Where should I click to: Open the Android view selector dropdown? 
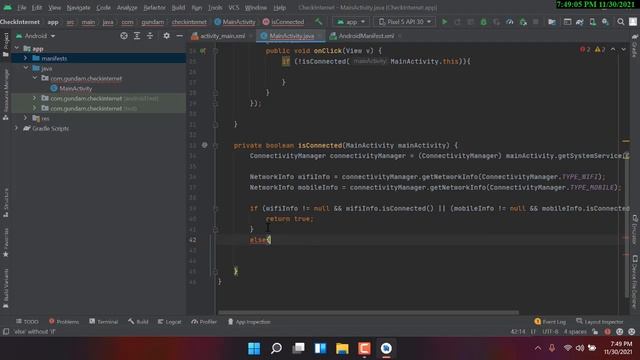[x=36, y=36]
